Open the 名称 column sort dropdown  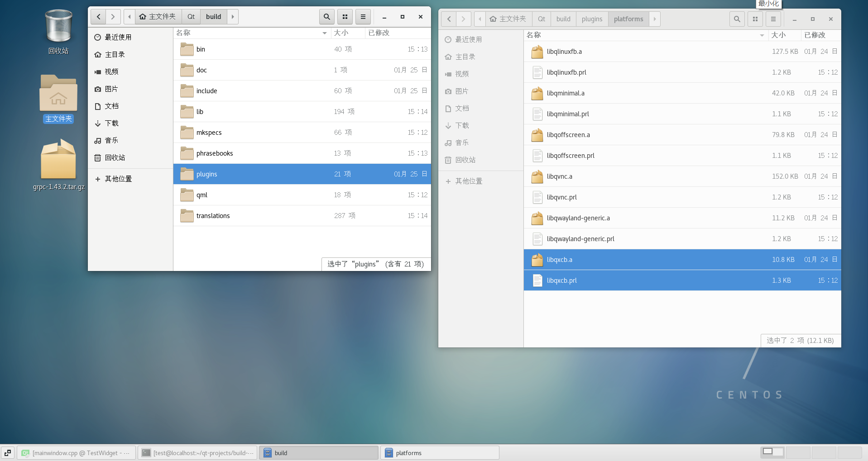pos(324,33)
